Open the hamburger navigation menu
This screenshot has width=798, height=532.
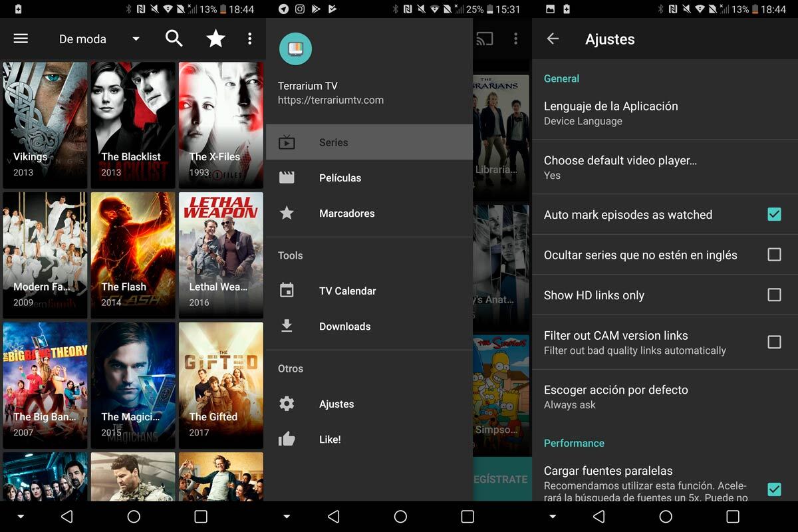click(x=21, y=39)
